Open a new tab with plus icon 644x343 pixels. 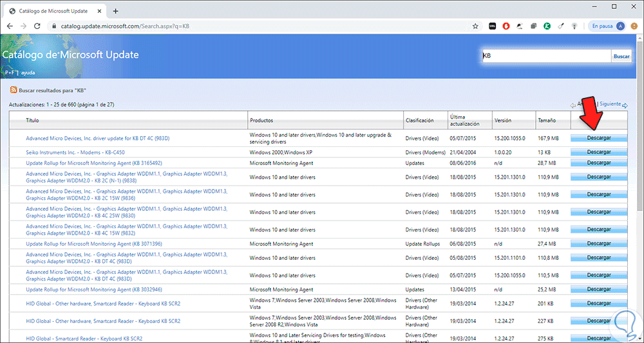click(115, 11)
